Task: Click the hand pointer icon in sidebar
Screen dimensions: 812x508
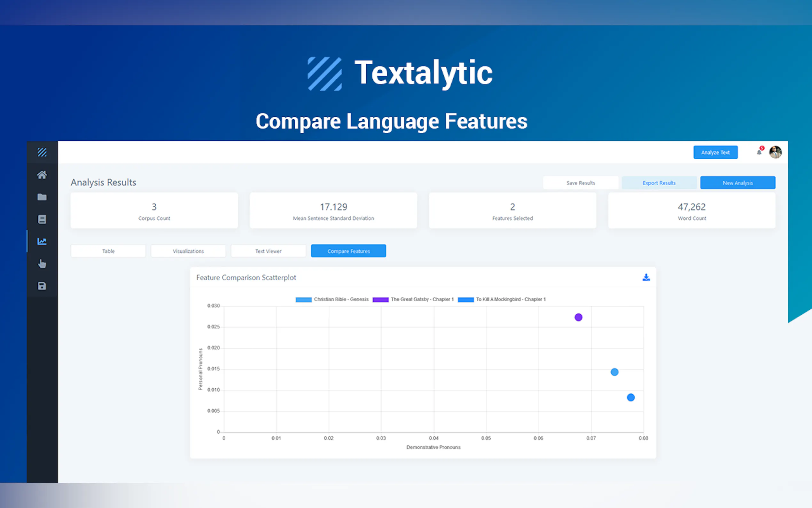Action: pos(42,264)
